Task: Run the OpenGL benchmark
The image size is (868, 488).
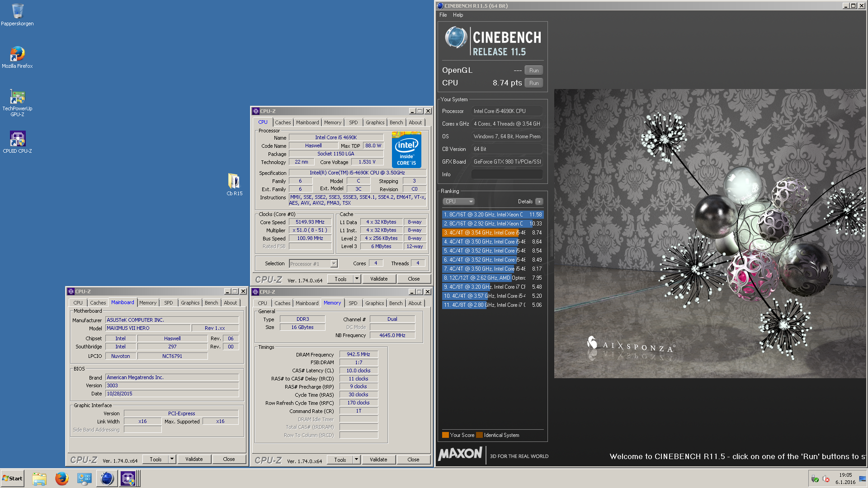Action: point(534,70)
